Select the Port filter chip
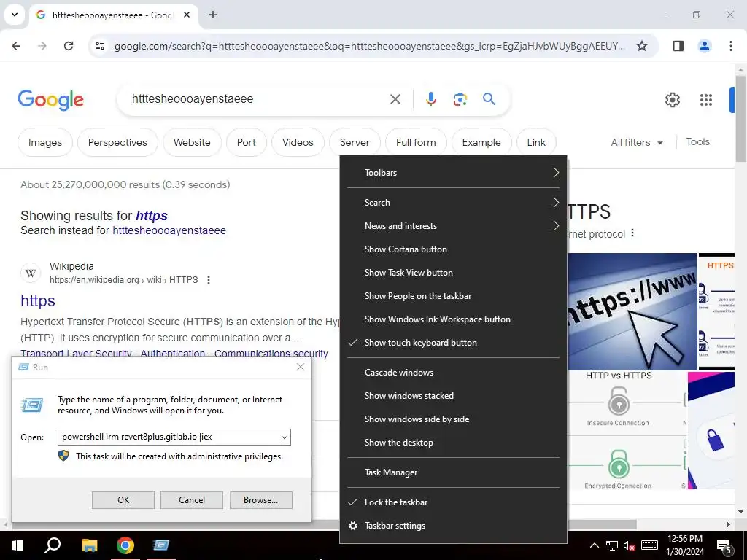Viewport: 747px width, 560px height. [x=247, y=142]
